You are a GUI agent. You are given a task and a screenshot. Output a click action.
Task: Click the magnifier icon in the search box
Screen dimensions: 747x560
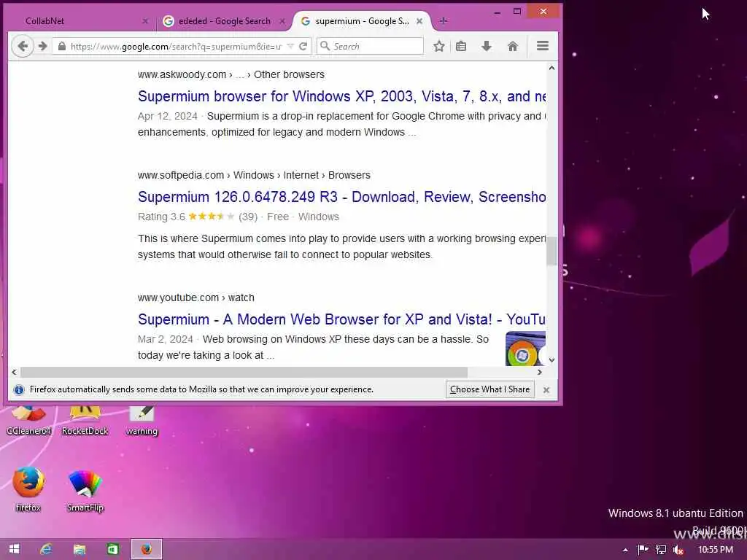(x=325, y=46)
